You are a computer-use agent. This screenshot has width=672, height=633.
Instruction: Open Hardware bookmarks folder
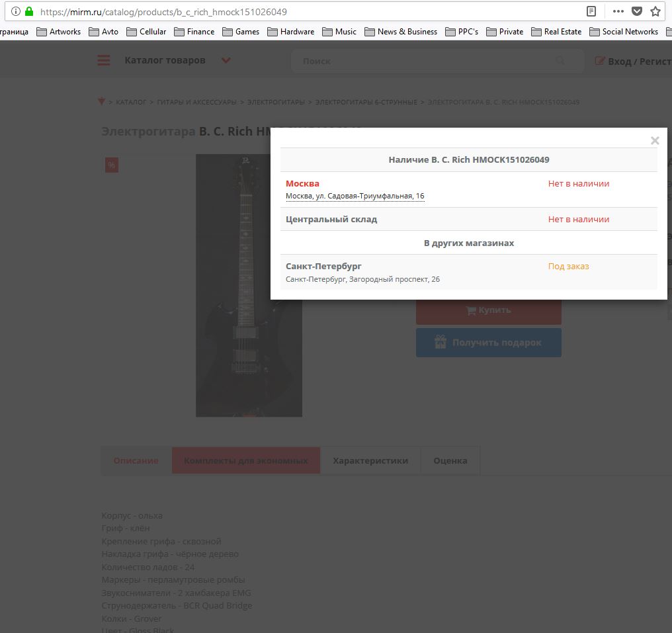pos(291,32)
